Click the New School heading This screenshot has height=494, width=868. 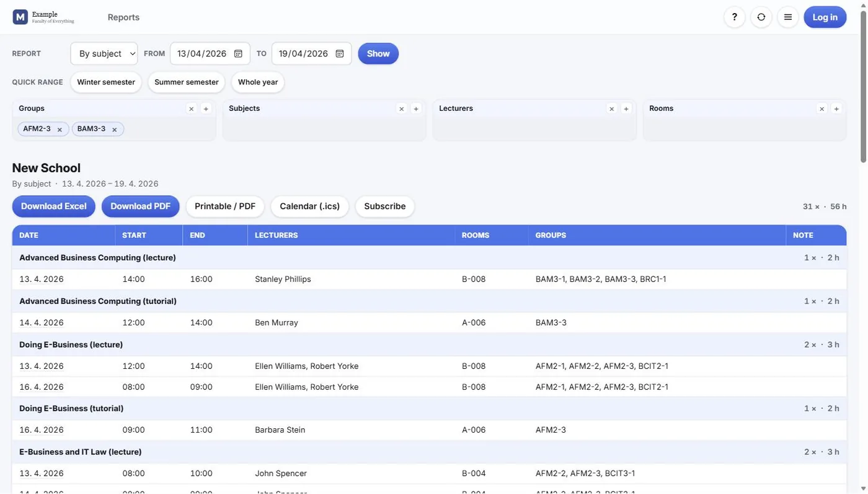46,168
